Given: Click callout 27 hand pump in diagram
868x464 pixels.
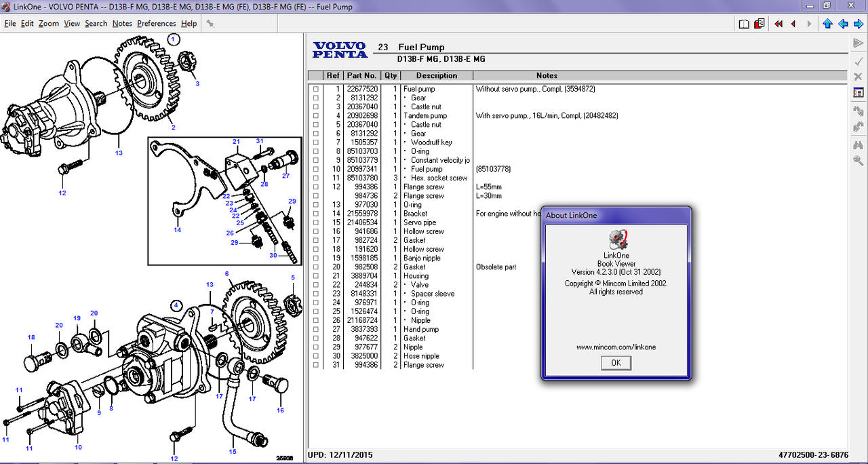Looking at the screenshot, I should point(285,176).
